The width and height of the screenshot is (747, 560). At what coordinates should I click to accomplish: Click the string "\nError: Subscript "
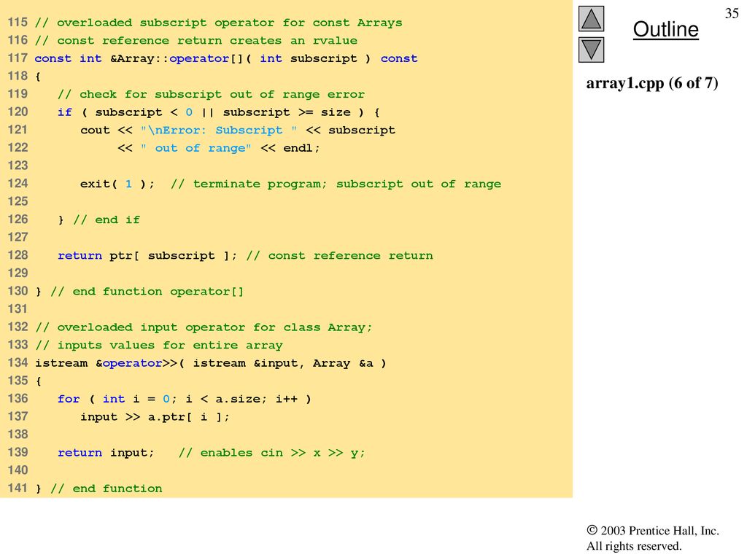coord(219,130)
